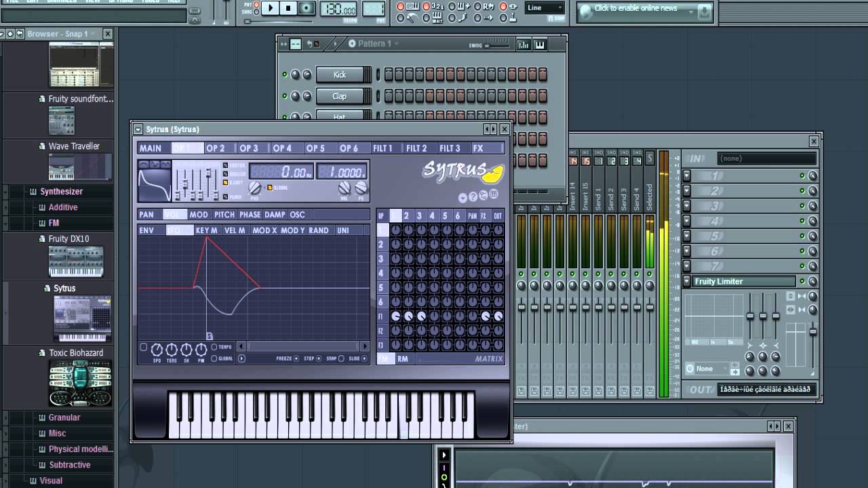Toggle the FREEZE option in envelope editor
868x488 pixels.
296,359
